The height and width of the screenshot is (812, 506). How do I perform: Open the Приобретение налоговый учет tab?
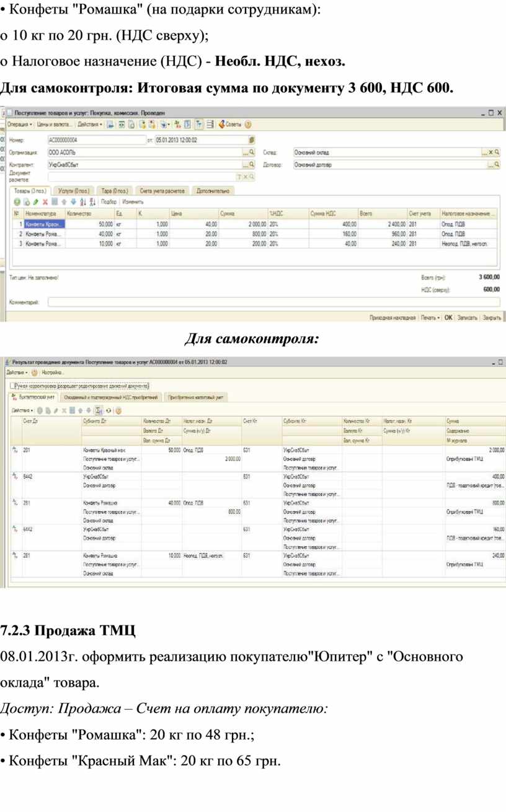pos(195,397)
